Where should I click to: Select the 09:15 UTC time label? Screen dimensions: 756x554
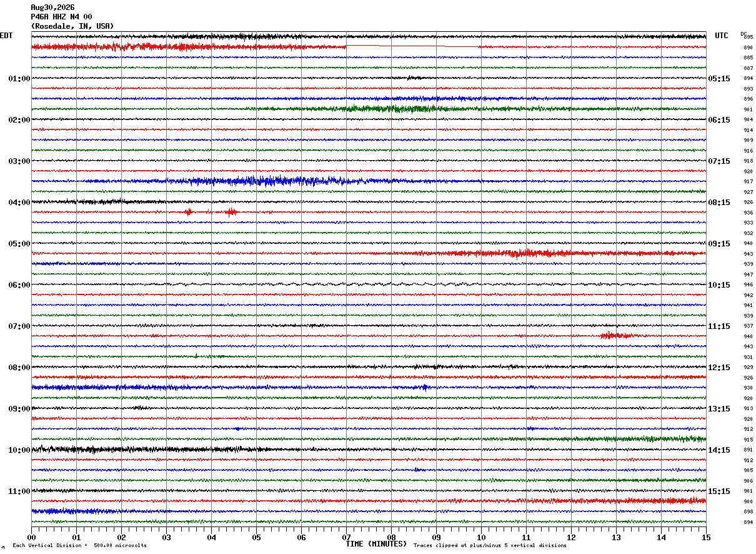coord(719,244)
